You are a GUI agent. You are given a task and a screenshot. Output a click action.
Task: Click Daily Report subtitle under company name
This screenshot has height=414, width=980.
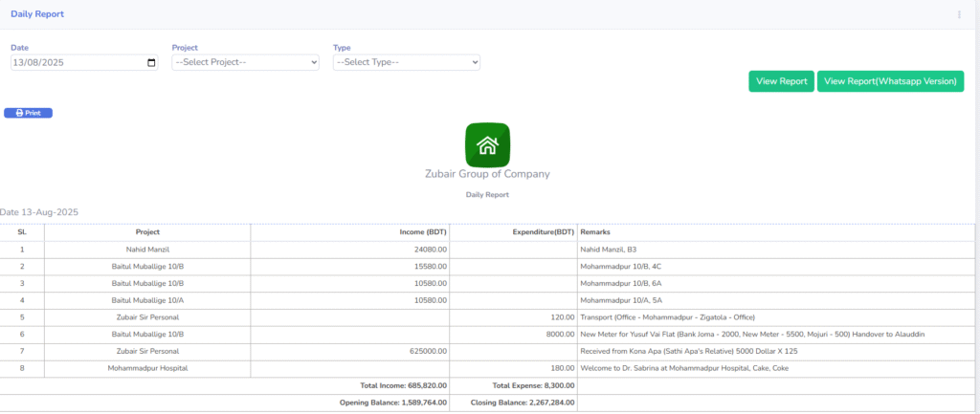point(487,195)
